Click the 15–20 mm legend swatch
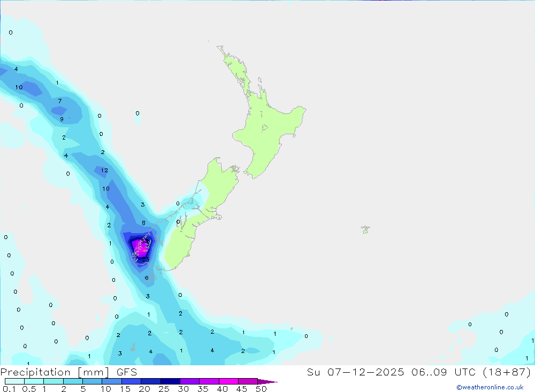 coord(132,381)
